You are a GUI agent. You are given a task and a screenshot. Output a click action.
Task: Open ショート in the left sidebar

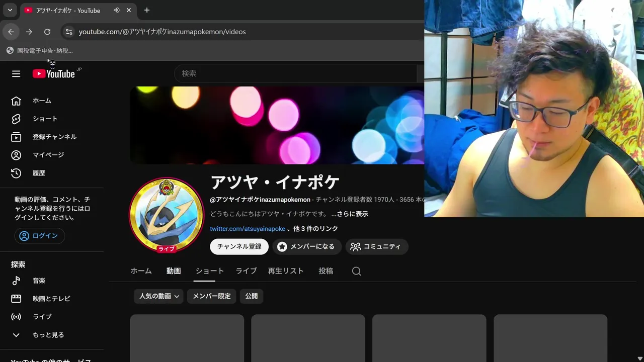[52, 119]
